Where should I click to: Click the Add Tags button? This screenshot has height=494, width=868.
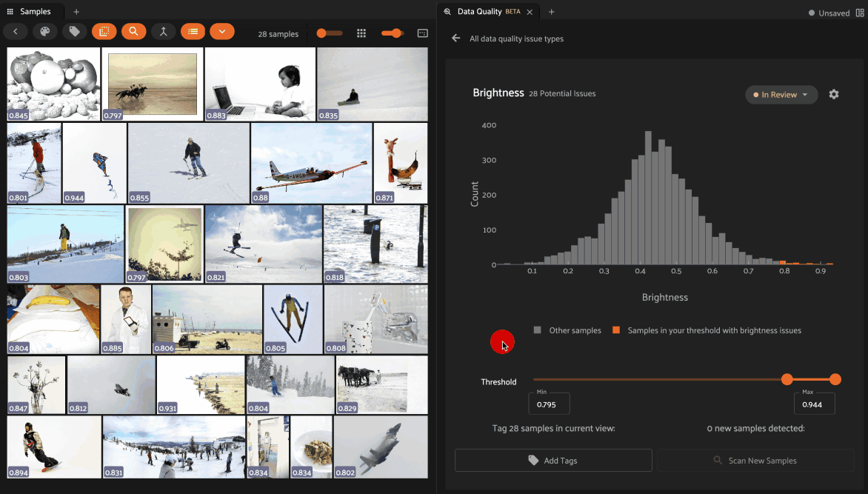pyautogui.click(x=553, y=460)
